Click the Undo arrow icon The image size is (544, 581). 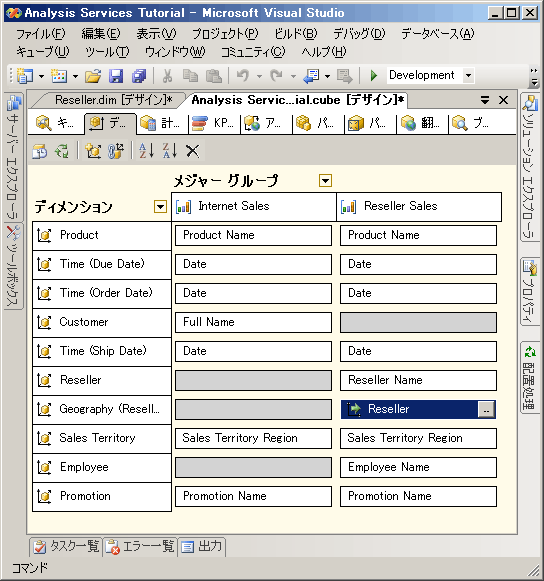[243, 76]
